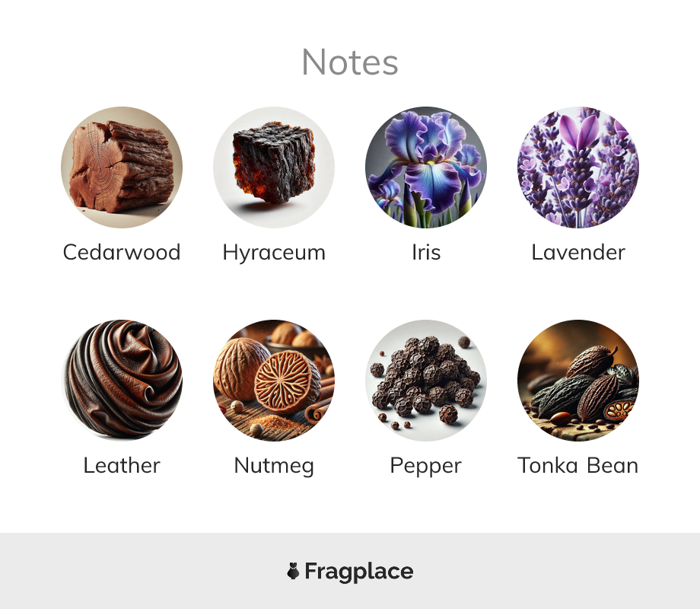Select the Nutmeg text label
The height and width of the screenshot is (609, 700).
(x=274, y=466)
